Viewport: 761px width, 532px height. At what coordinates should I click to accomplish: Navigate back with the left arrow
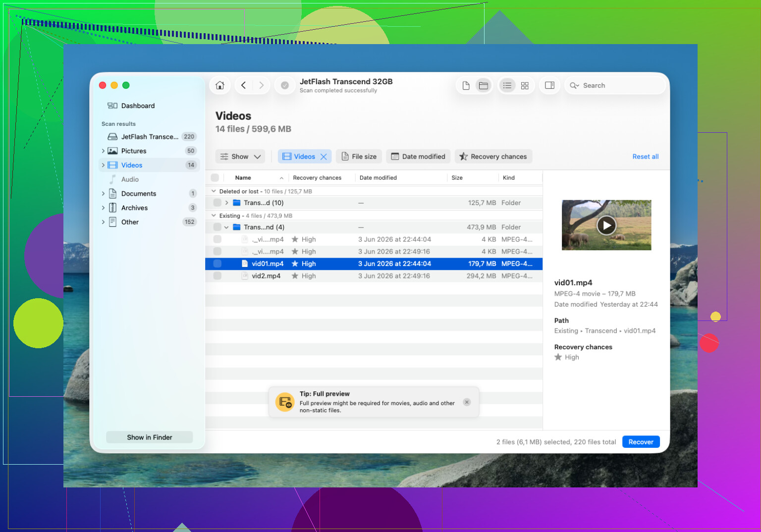click(x=243, y=85)
